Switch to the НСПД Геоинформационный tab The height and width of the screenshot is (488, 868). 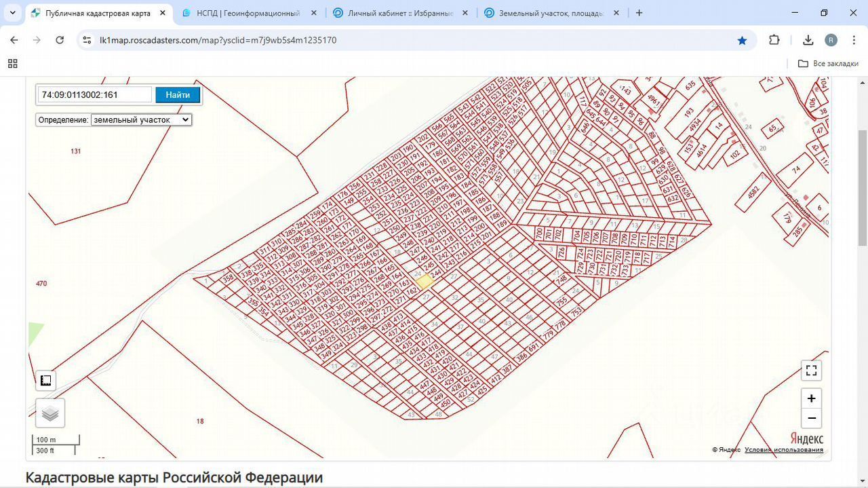[x=248, y=13]
